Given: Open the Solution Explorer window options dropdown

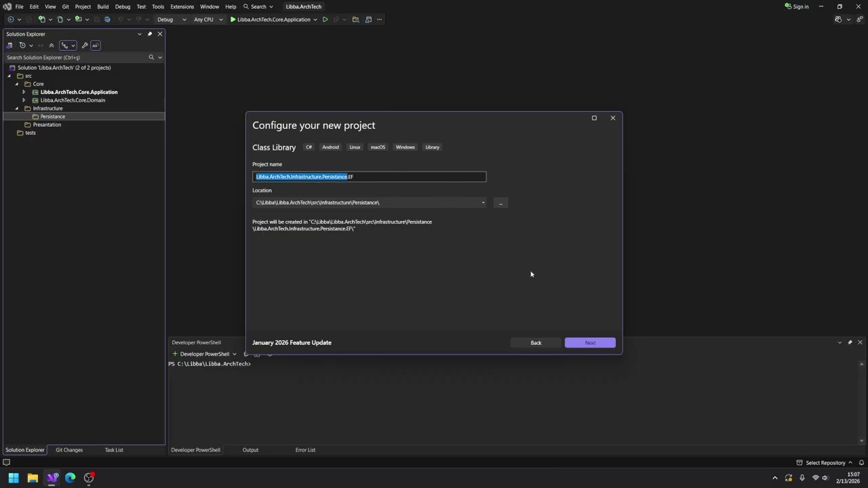Looking at the screenshot, I should (140, 34).
